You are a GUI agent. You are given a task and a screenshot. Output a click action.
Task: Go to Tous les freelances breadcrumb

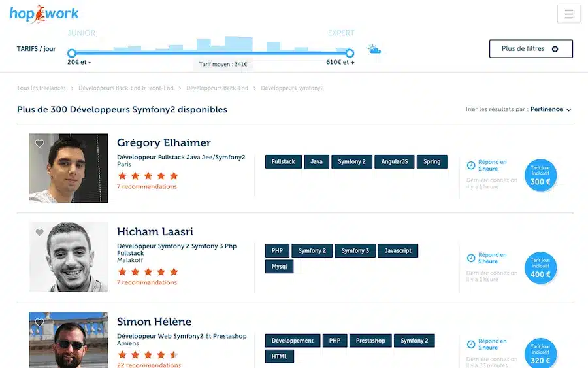click(x=41, y=88)
